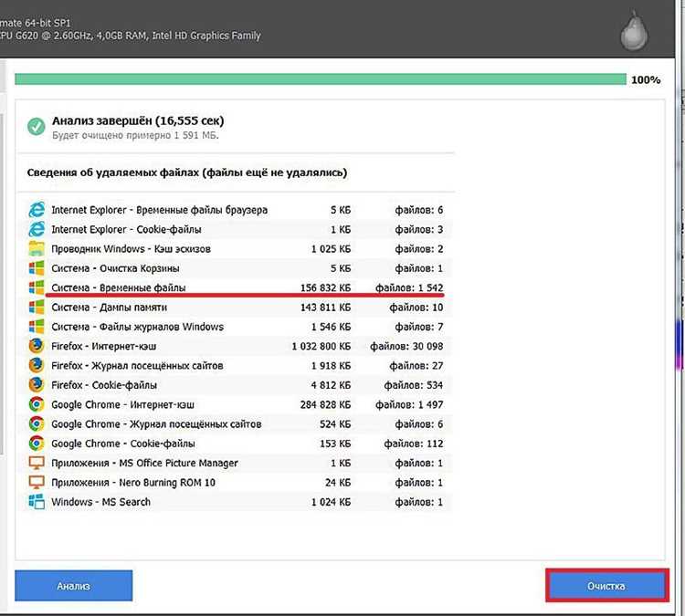Click the Windows flag icon beside Очистка Корзины
Viewport: 685px width, 616px height.
tap(37, 268)
